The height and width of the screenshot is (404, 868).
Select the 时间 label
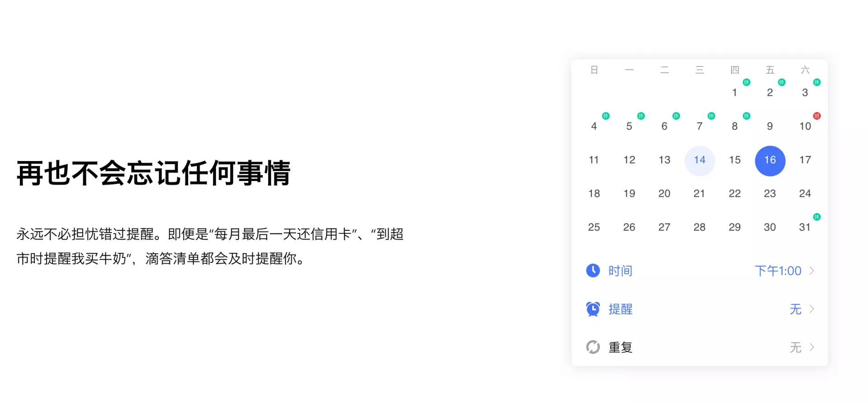[x=620, y=271]
